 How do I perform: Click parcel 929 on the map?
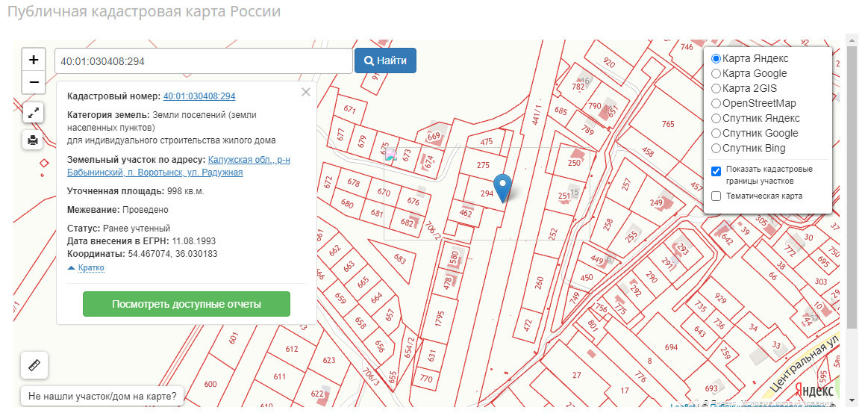(720, 299)
